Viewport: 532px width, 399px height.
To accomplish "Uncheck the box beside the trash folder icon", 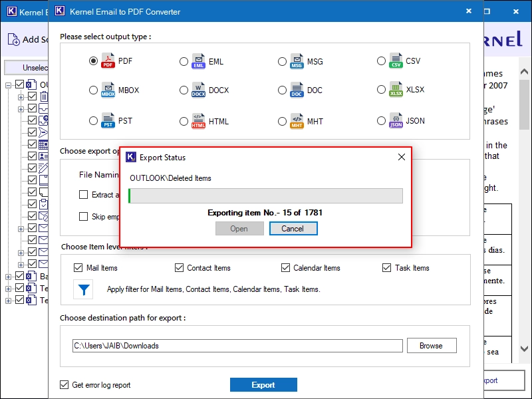I will click(x=32, y=96).
